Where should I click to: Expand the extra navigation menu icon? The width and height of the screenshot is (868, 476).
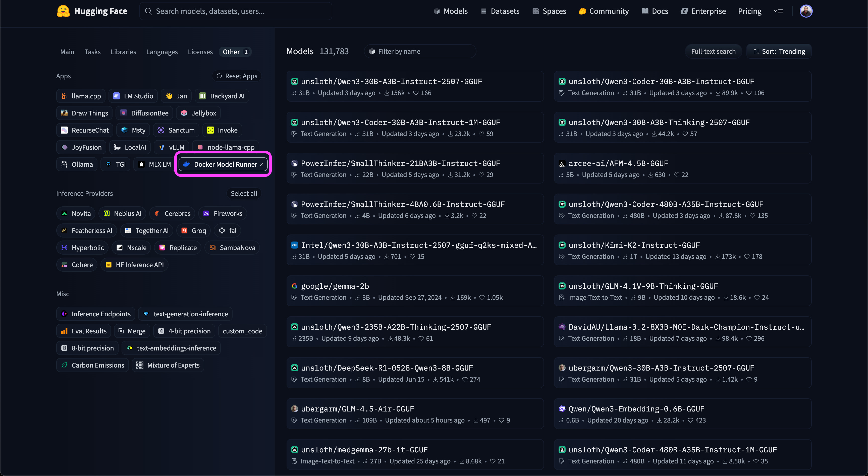click(778, 11)
